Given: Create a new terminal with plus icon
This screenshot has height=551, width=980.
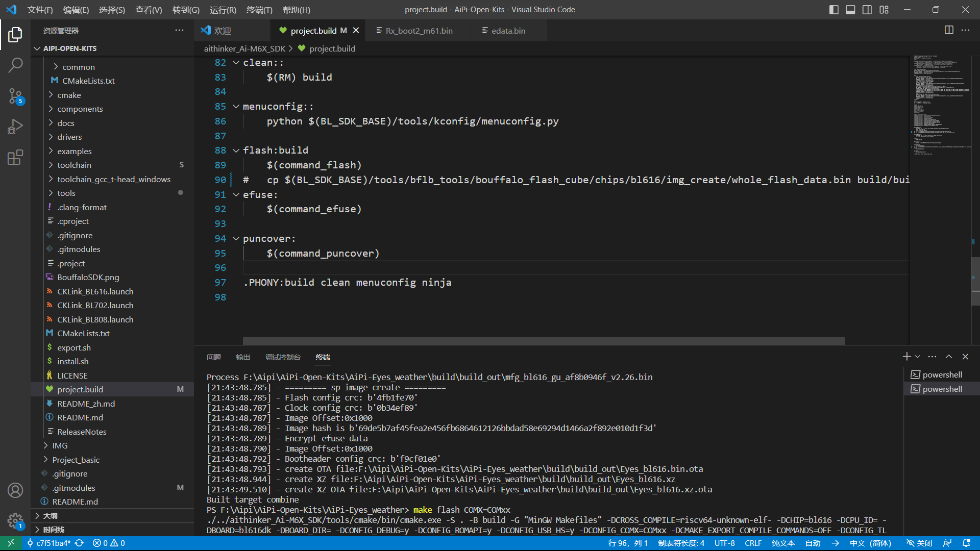Looking at the screenshot, I should 906,357.
